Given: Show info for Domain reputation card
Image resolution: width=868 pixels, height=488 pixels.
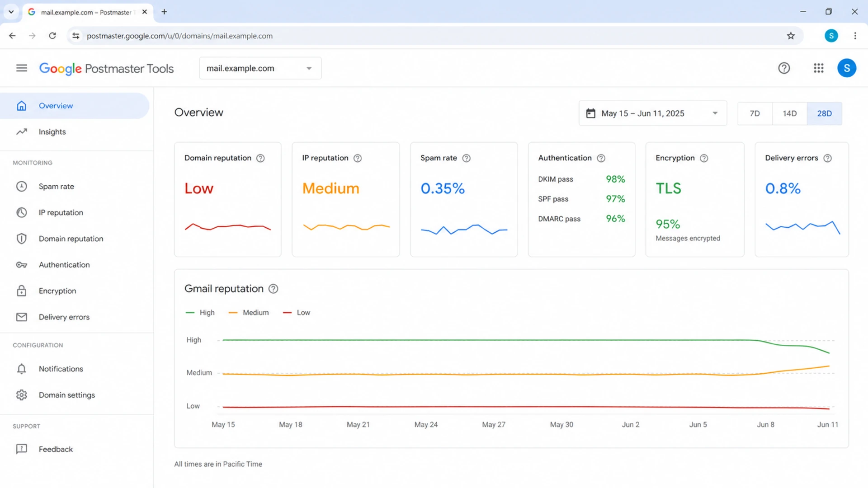Looking at the screenshot, I should point(260,158).
